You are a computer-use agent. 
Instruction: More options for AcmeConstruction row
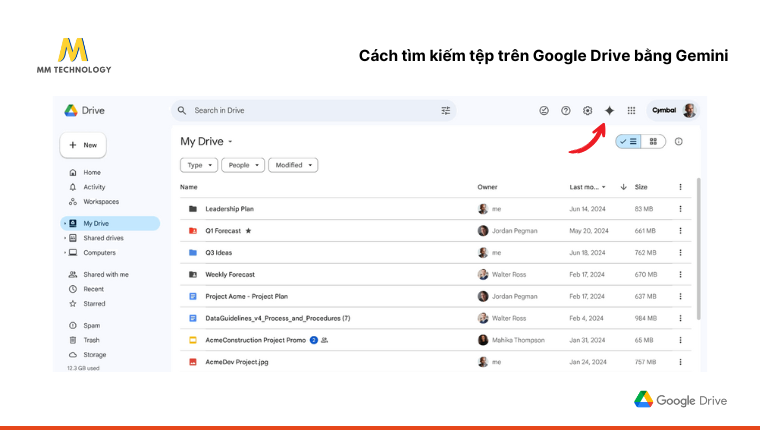[681, 340]
